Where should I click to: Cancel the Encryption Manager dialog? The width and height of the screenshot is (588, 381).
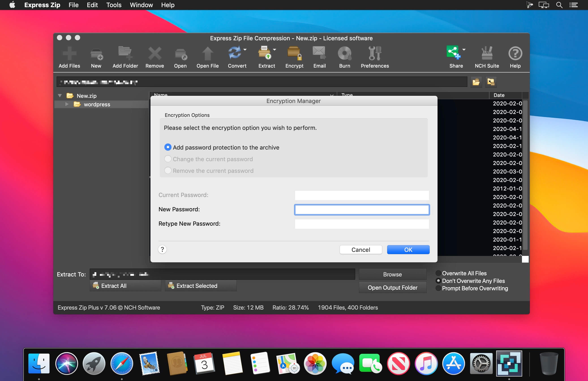tap(361, 249)
